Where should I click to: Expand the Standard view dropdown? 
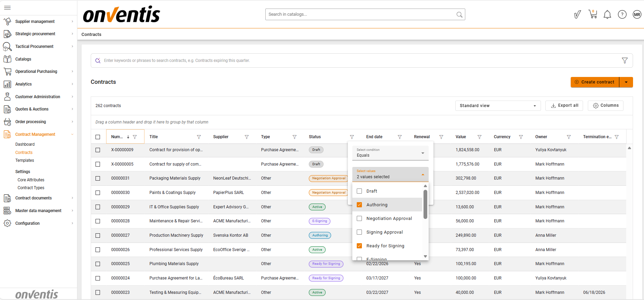click(497, 106)
